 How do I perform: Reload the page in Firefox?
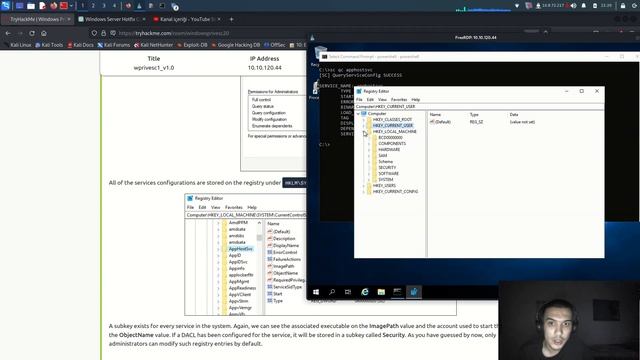[x=32, y=33]
